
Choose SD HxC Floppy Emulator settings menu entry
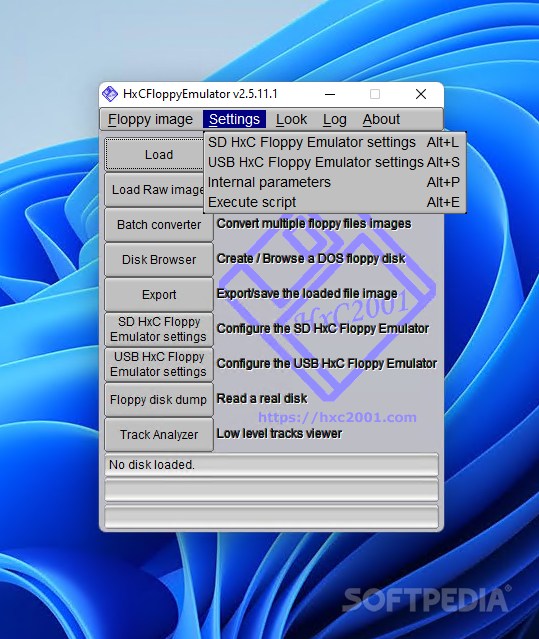click(x=334, y=142)
